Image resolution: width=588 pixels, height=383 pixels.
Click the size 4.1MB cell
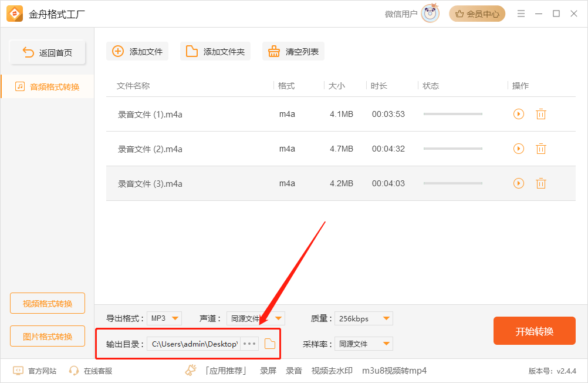click(342, 114)
